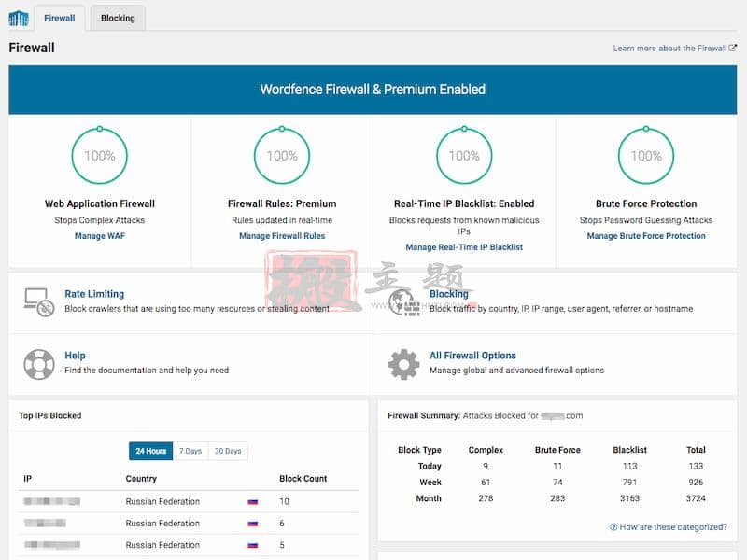Open the Manage WAF link
Image resolution: width=747 pixels, height=560 pixels.
click(100, 236)
